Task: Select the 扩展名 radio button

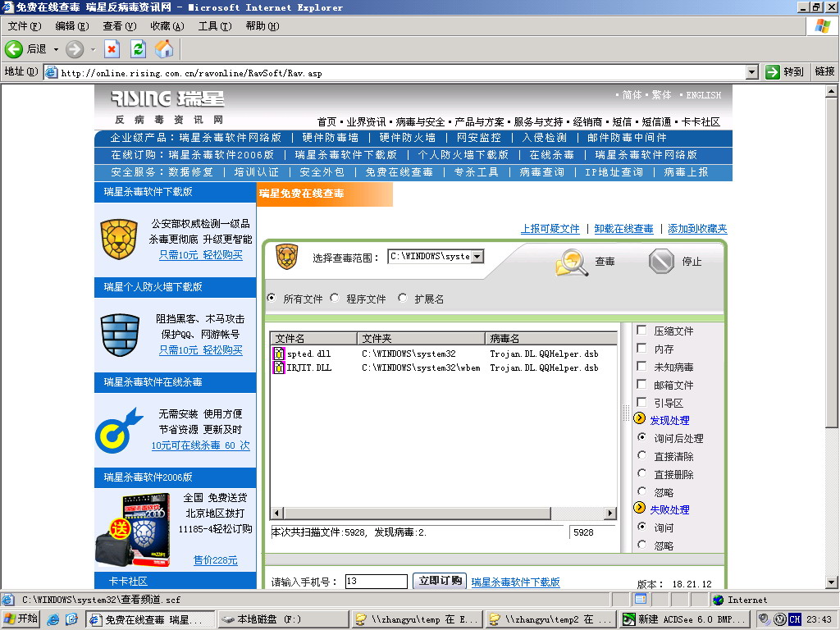Action: [403, 297]
